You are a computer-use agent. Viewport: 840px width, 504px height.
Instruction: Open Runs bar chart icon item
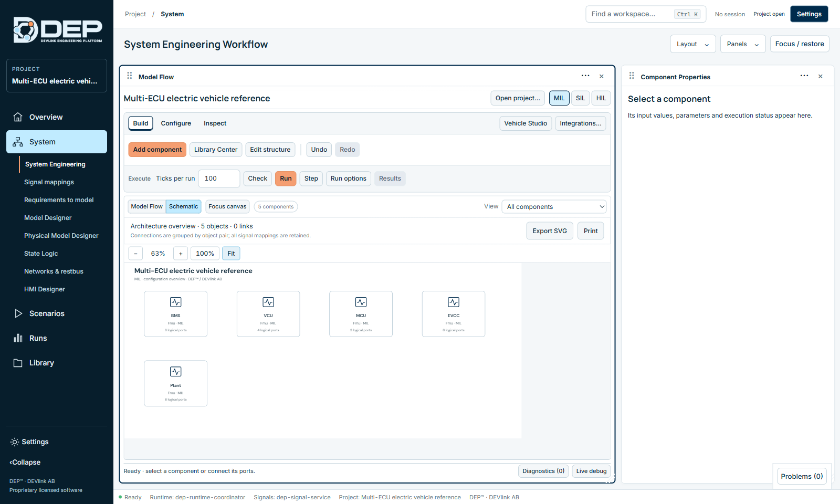pos(18,338)
